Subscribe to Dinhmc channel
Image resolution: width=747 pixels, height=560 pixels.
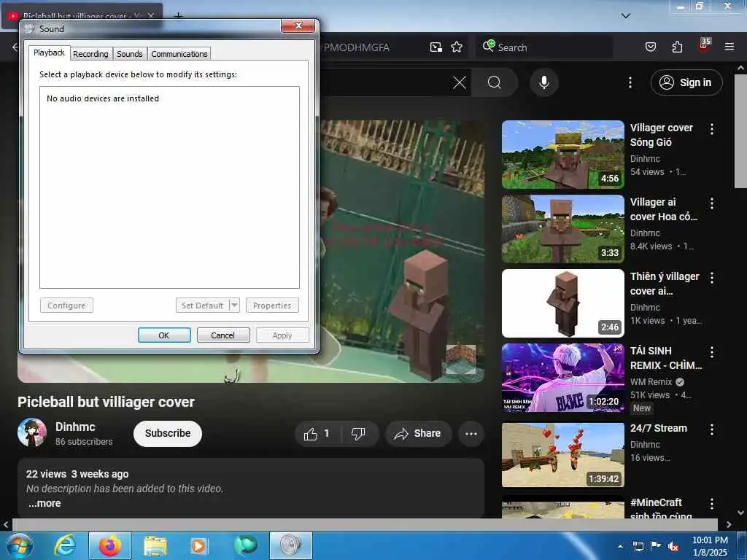coord(168,433)
